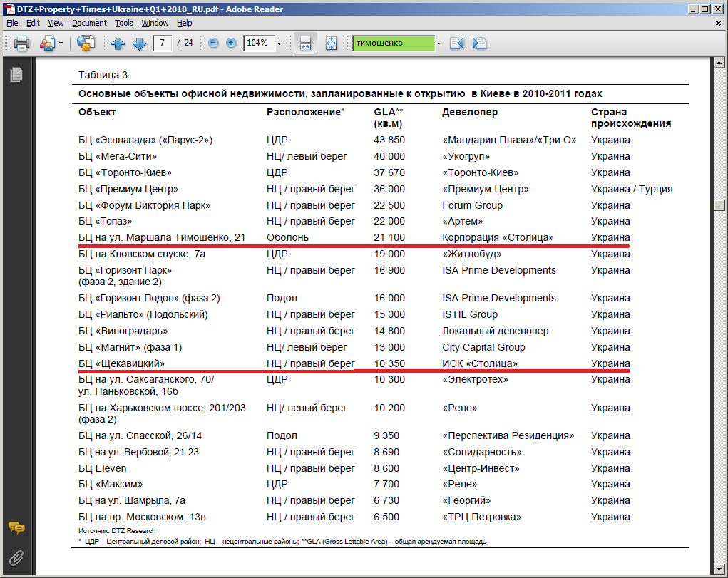Click the vertical scrollbar down arrow
This screenshot has width=728, height=578.
click(x=719, y=569)
